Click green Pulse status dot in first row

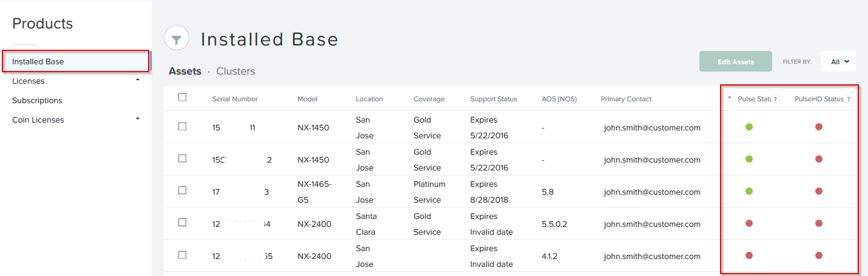[749, 127]
